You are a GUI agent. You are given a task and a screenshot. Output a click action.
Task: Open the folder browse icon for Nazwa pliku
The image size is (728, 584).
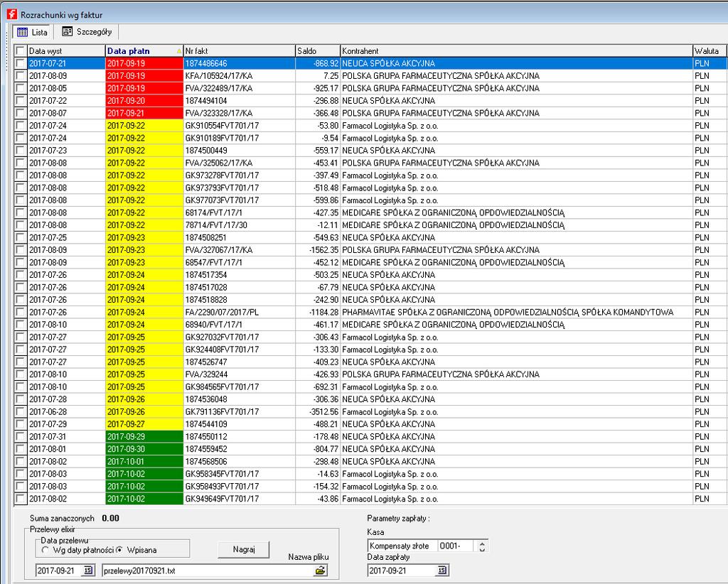pos(321,570)
